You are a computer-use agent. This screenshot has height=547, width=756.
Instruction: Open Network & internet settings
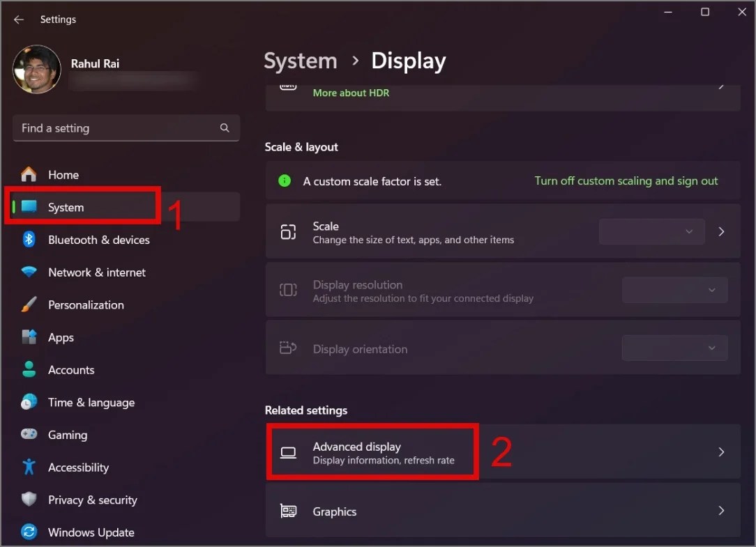[x=96, y=272]
